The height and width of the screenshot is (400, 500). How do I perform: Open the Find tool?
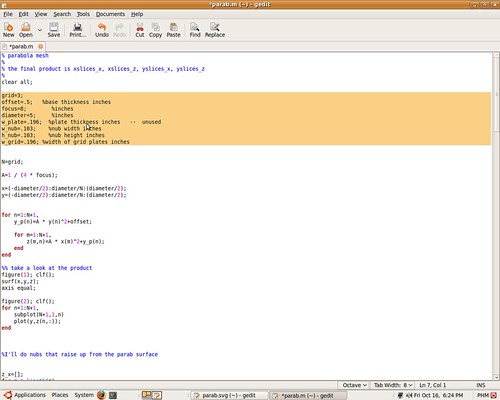[x=195, y=30]
